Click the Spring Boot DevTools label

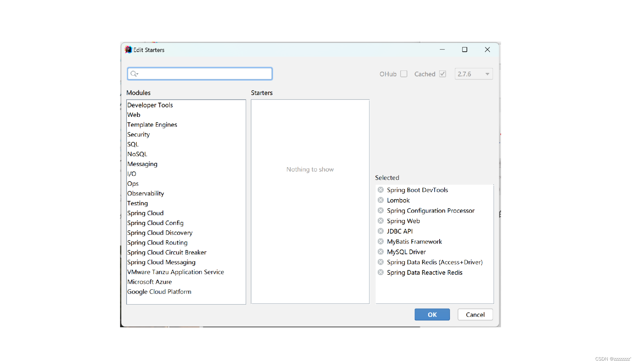[x=417, y=190]
